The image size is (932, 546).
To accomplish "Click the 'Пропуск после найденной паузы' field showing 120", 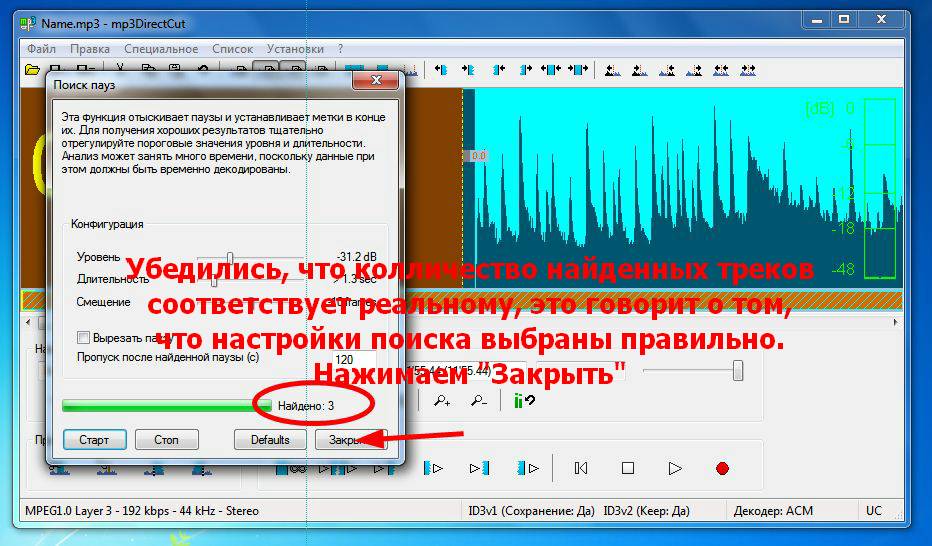I will (x=354, y=359).
